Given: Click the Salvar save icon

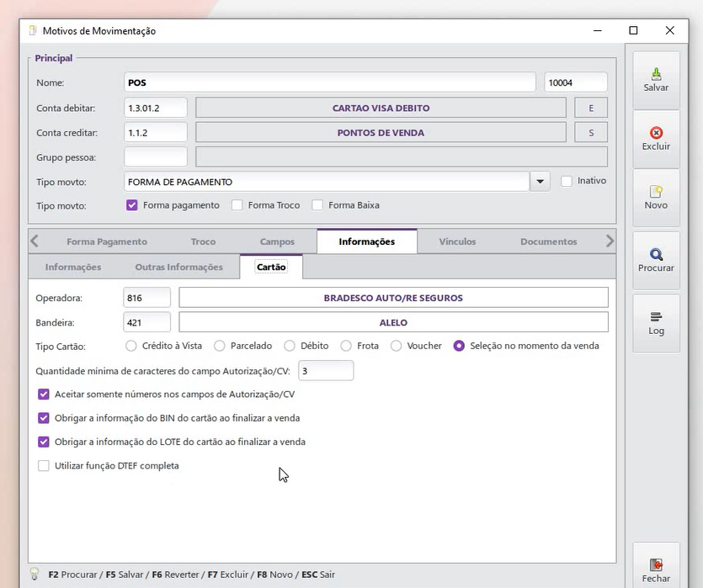Looking at the screenshot, I should [656, 74].
